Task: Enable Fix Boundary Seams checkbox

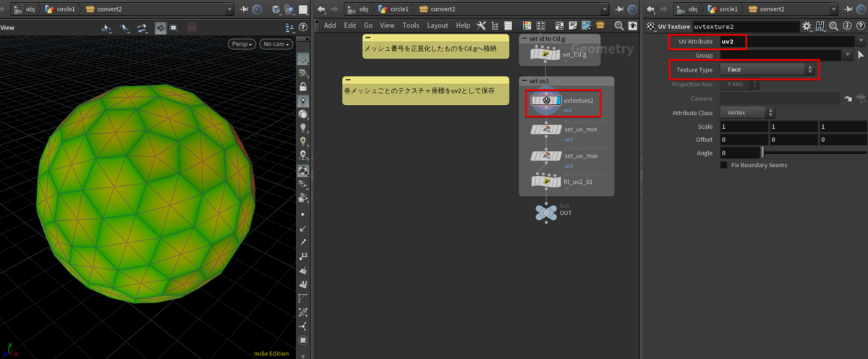Action: coord(724,165)
